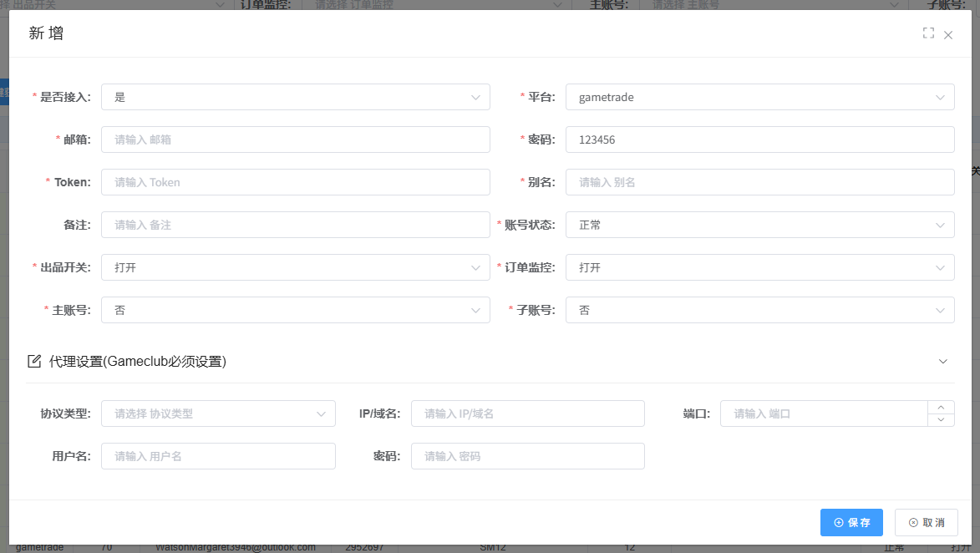Click the fullscreen expand icon on the dialog

pyautogui.click(x=928, y=34)
